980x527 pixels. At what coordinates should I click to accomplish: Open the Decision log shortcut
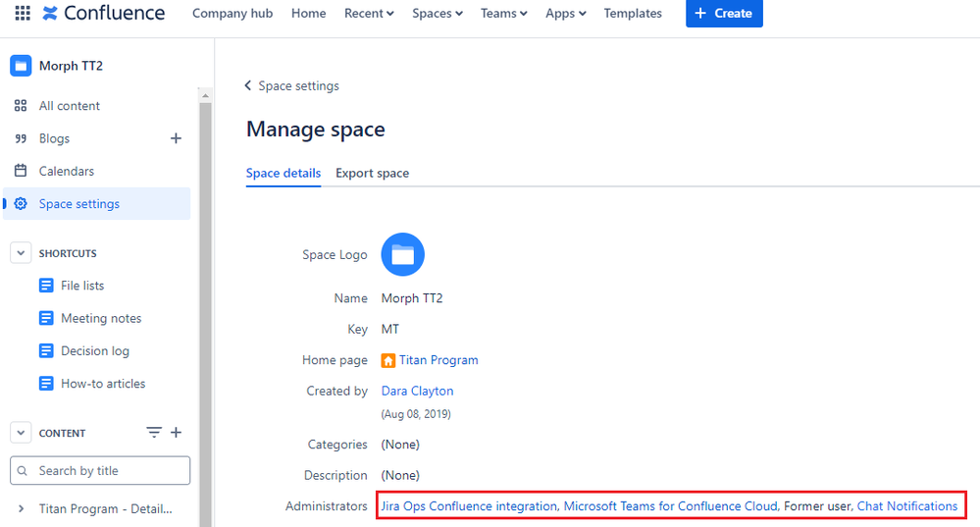click(95, 350)
